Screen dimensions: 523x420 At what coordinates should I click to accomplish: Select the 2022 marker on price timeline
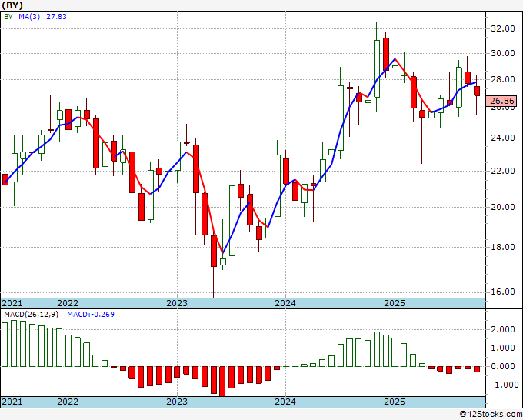[68, 303]
